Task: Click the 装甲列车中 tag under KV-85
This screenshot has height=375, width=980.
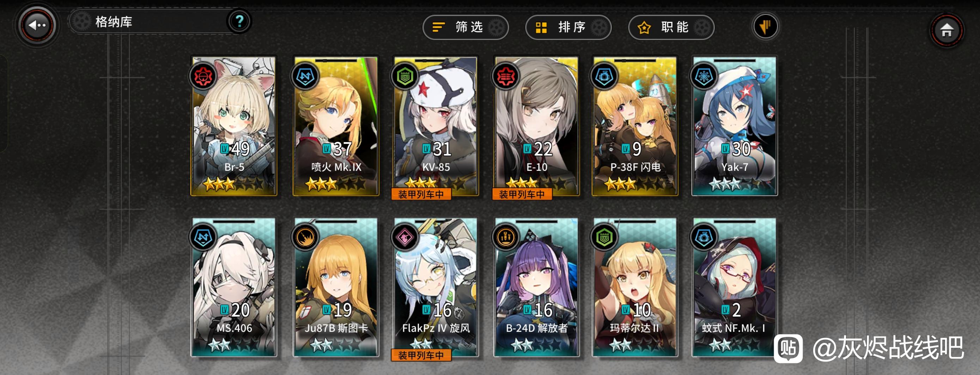Action: (421, 194)
